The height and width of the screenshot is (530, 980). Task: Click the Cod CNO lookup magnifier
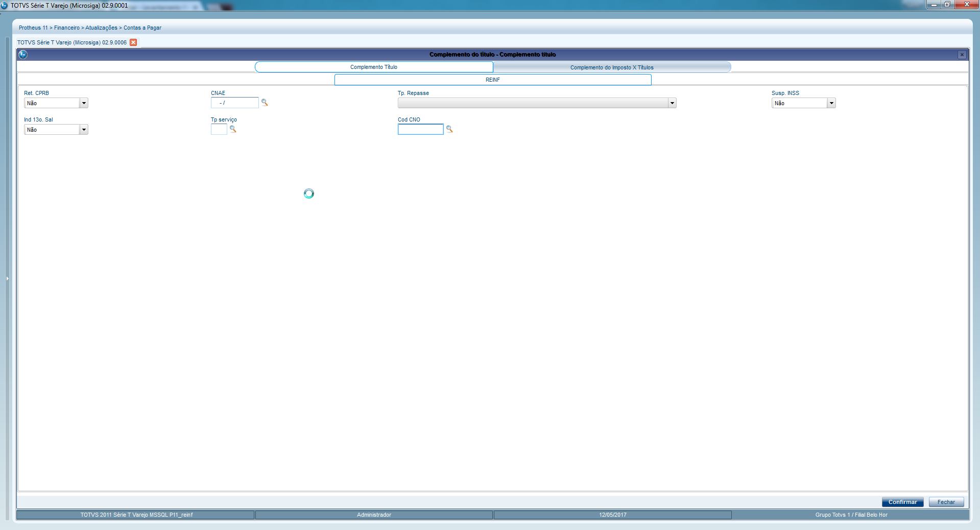point(449,129)
